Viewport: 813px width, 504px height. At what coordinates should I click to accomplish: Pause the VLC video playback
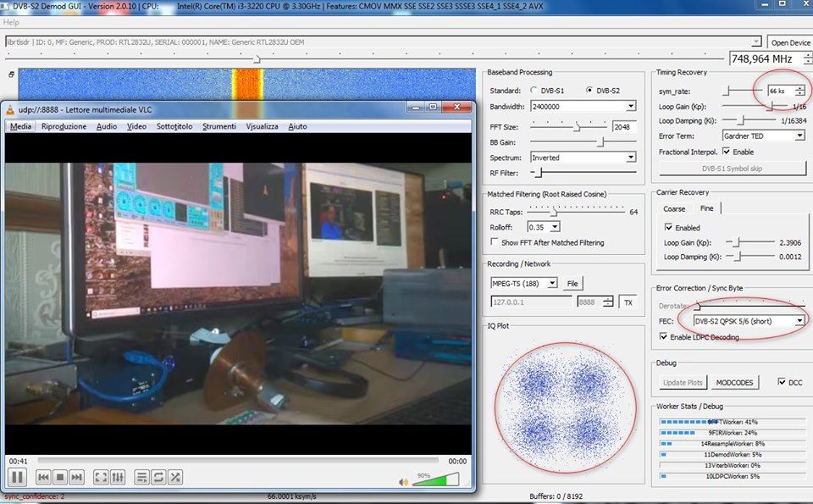(x=17, y=477)
